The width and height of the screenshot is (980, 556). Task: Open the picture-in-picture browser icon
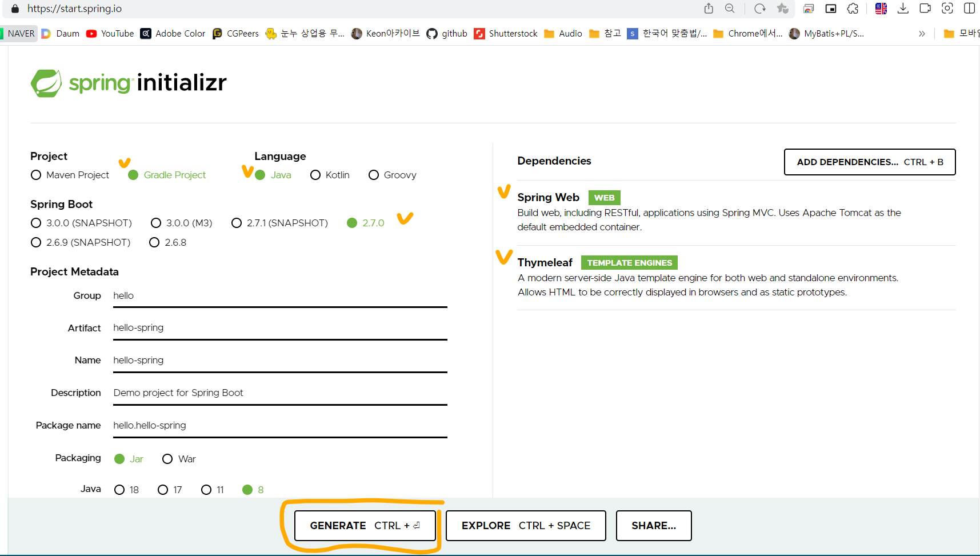[x=831, y=9]
